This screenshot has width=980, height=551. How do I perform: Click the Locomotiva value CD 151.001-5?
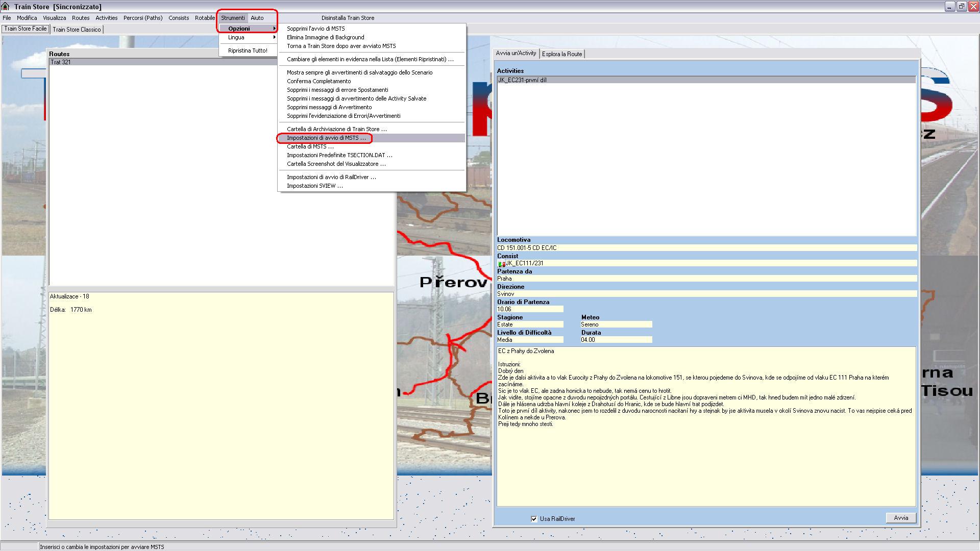point(706,248)
